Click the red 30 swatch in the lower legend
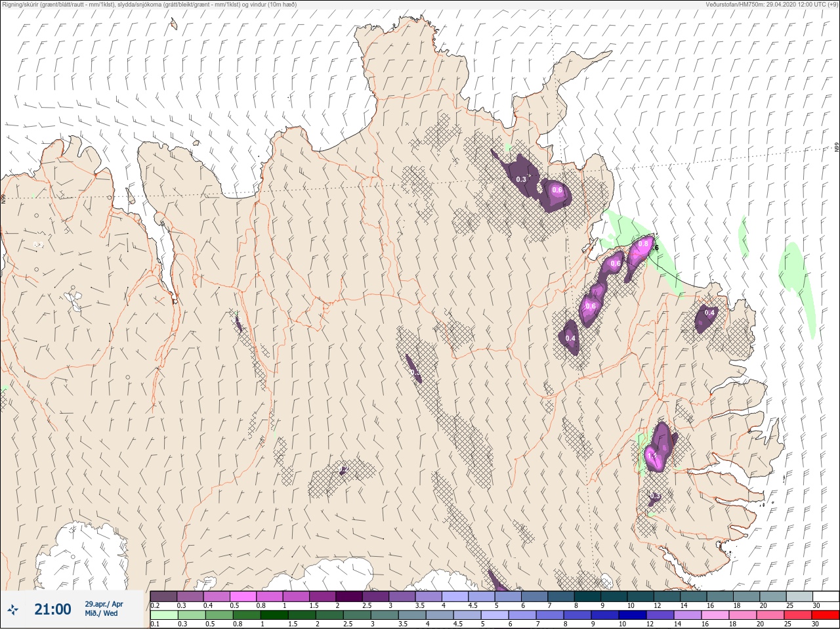The image size is (840, 629). coord(825,615)
